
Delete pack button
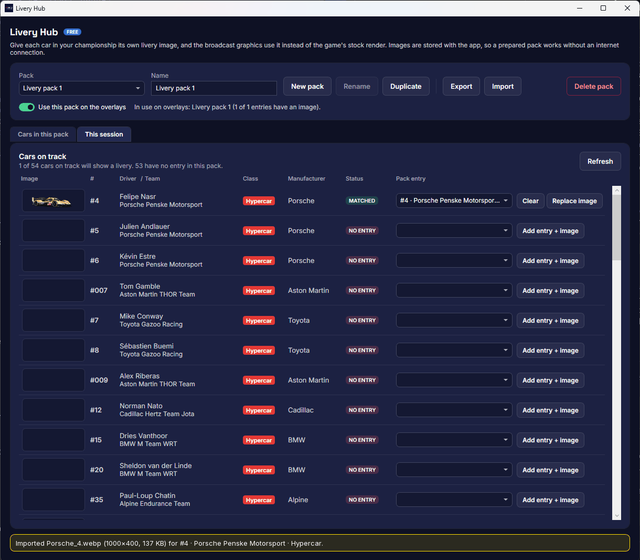[593, 87]
